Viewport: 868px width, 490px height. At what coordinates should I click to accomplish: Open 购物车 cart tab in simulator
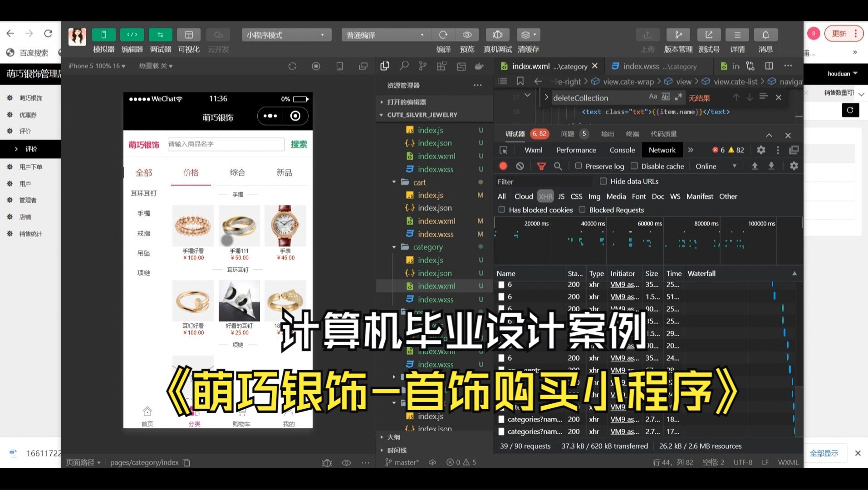[x=241, y=417]
